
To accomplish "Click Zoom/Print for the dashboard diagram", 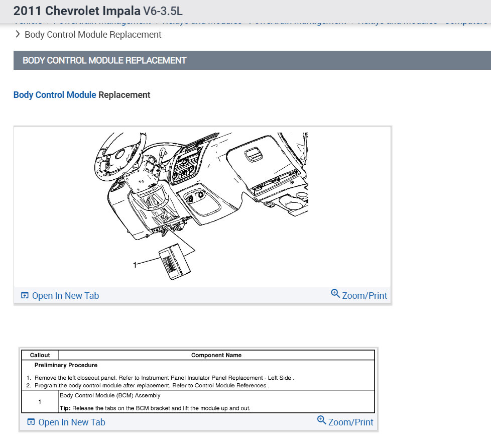I will pos(359,295).
